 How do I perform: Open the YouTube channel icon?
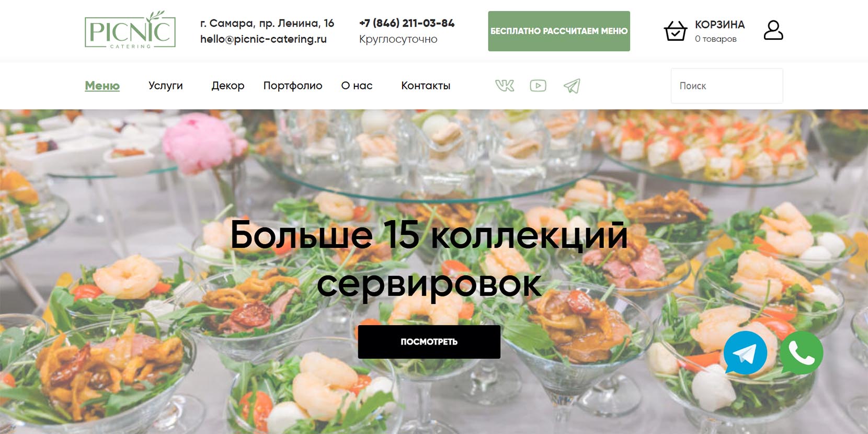538,86
